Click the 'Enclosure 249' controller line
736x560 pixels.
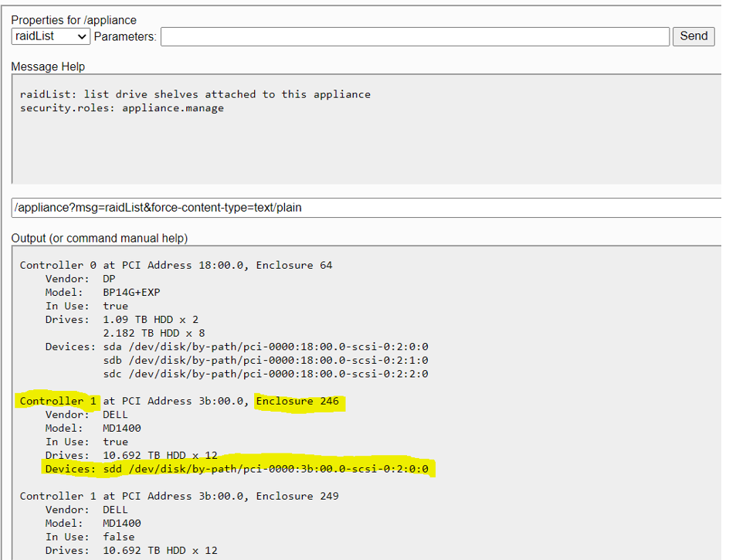click(x=179, y=496)
